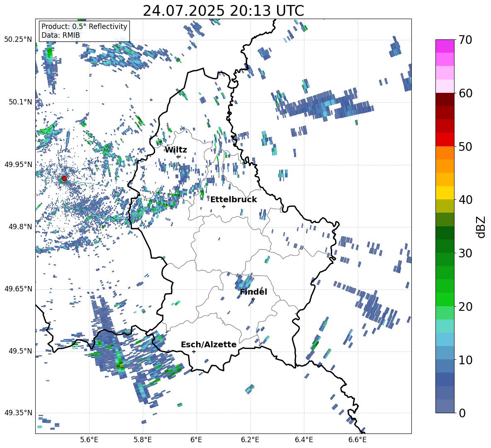Image resolution: width=491 pixels, height=448 pixels.
Task: Click the Esch/Alzette cross location marker
Action: [x=194, y=351]
